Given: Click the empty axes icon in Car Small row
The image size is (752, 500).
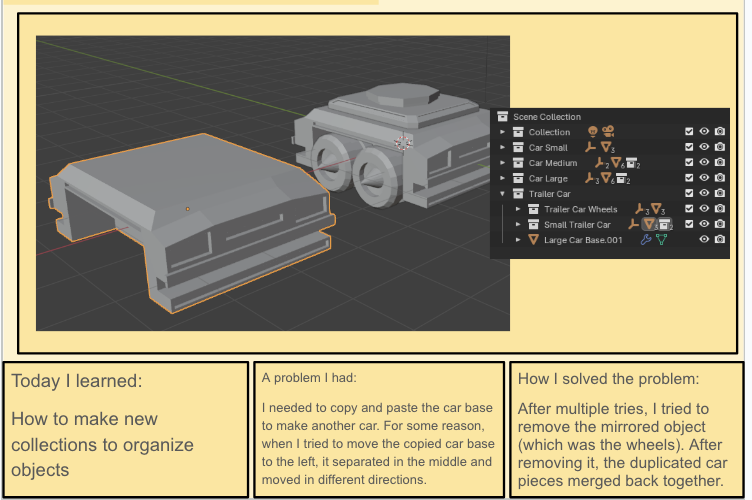Looking at the screenshot, I should (x=590, y=147).
